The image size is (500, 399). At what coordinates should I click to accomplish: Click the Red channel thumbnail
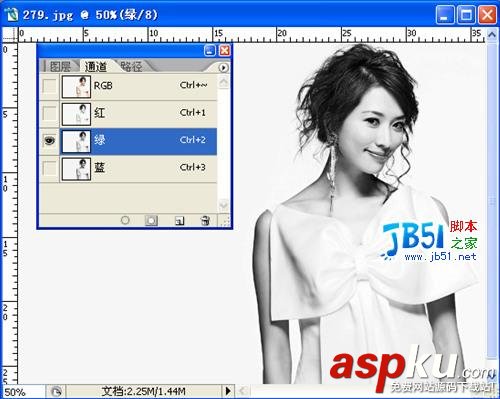(76, 114)
